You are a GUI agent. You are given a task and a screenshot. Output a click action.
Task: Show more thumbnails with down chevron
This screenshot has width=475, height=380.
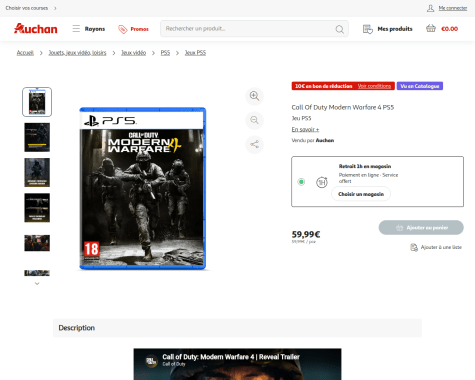pyautogui.click(x=37, y=284)
